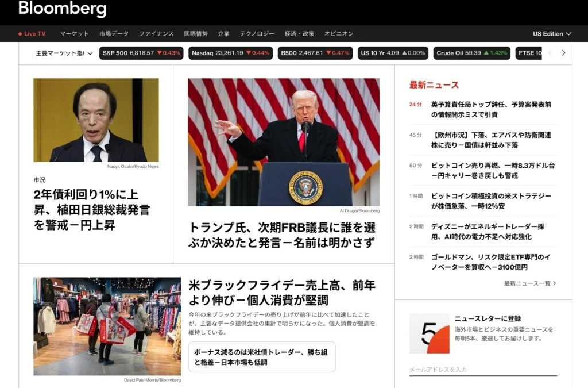
Task: Open the Nasdaq ticker chip
Action: click(x=230, y=53)
